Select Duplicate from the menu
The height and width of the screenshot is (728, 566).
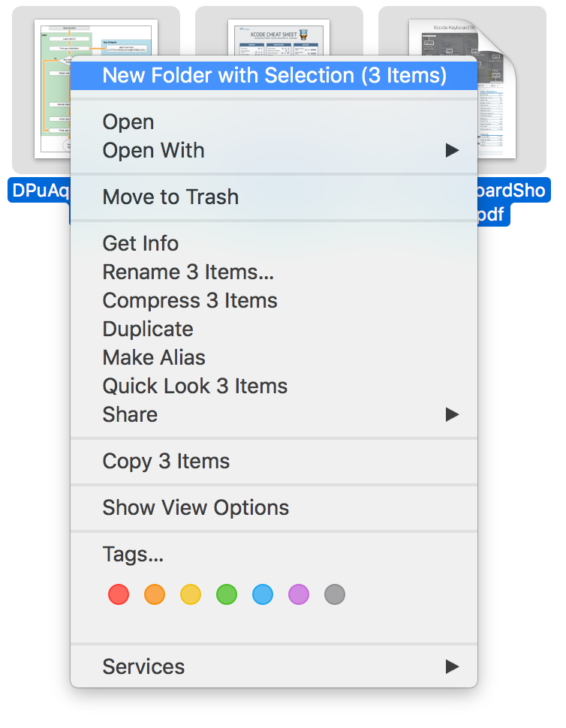pos(148,329)
